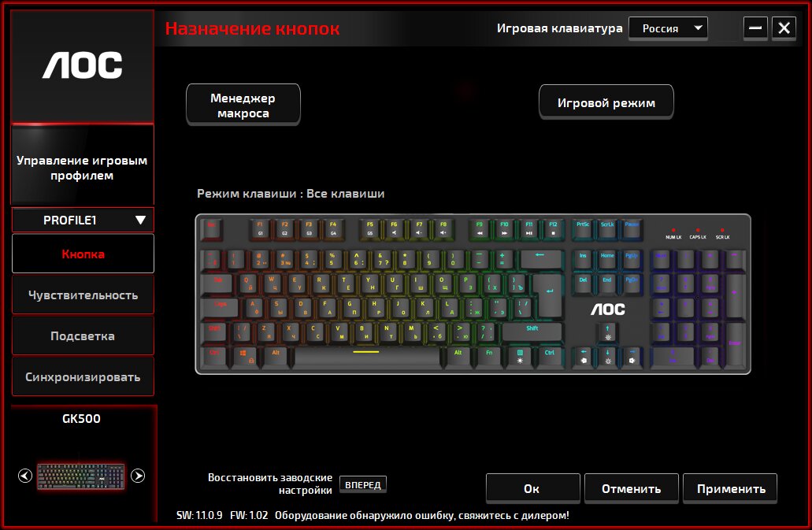Select the Backspace key on keyboard image
Viewport: 812px width, 530px height.
click(540, 258)
